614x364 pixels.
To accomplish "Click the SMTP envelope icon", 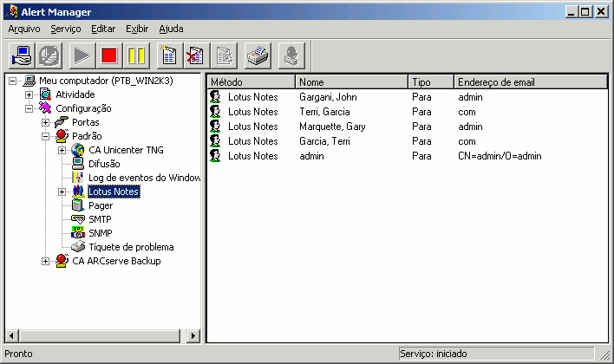I will click(x=78, y=219).
